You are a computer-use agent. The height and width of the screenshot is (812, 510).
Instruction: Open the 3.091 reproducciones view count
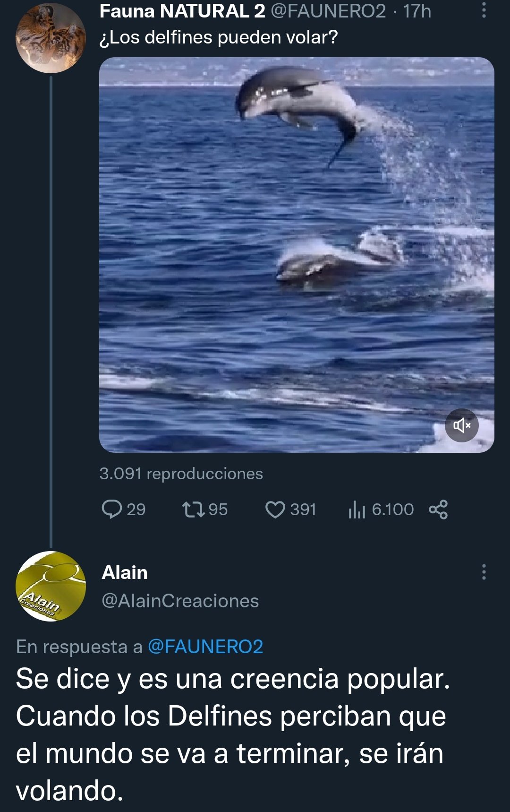click(x=181, y=474)
